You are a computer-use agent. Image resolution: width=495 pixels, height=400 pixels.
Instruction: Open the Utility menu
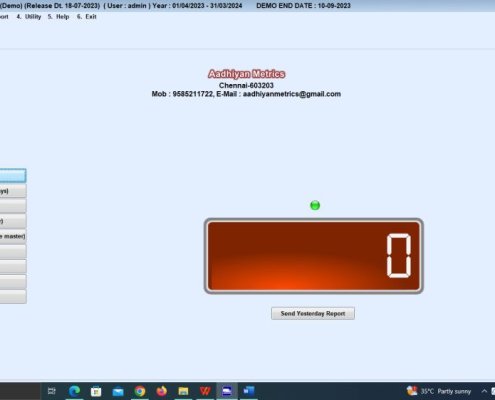[x=29, y=17]
